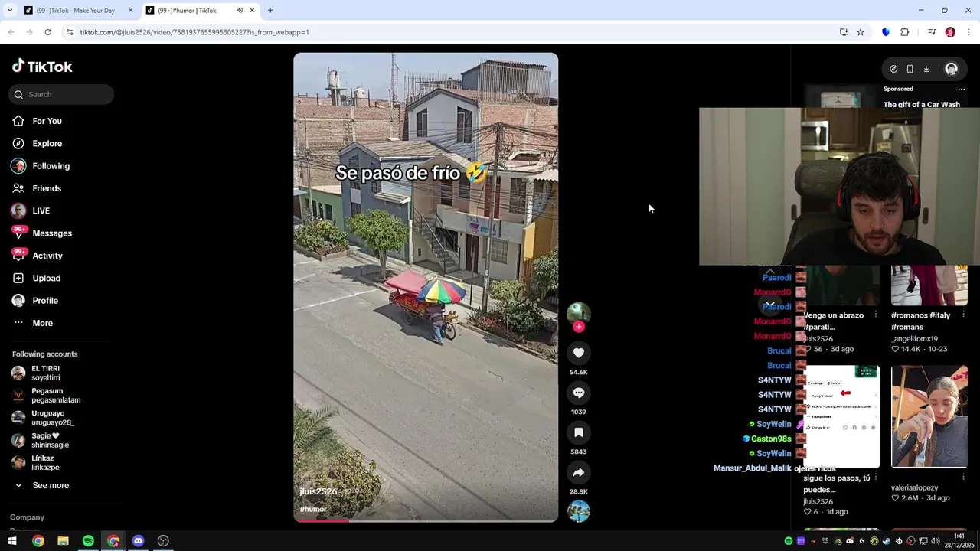Open OBS Studio from the taskbar

[163, 541]
